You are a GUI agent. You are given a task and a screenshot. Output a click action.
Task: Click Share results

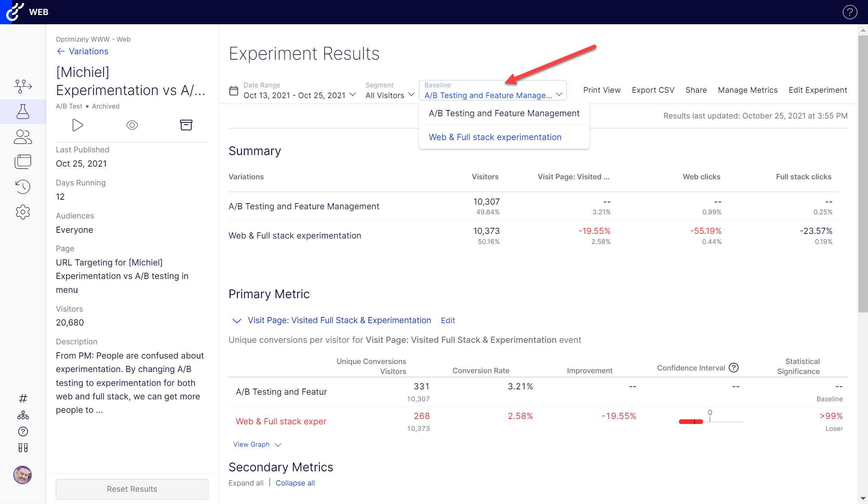pos(696,90)
